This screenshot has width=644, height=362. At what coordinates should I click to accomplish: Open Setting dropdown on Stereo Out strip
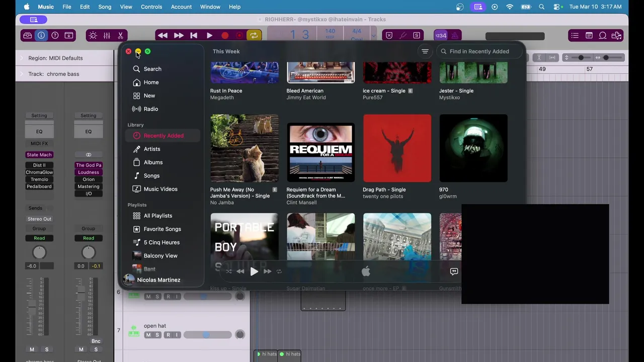pyautogui.click(x=89, y=116)
